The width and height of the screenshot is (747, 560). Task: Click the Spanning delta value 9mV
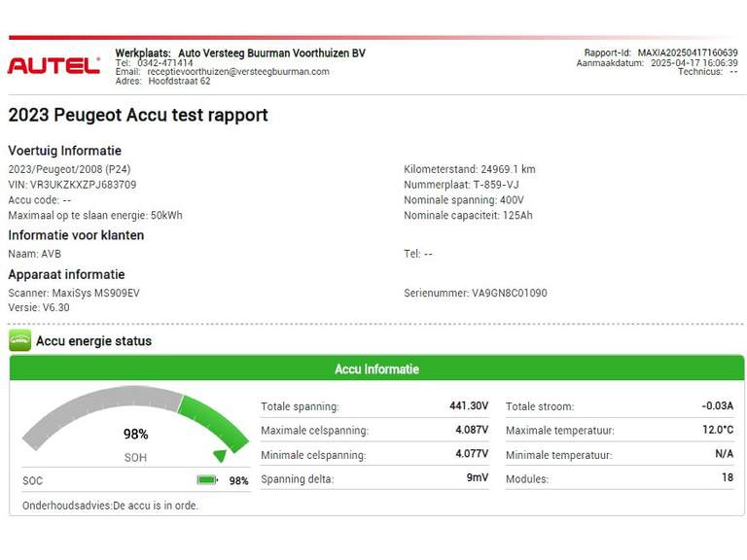(x=477, y=478)
